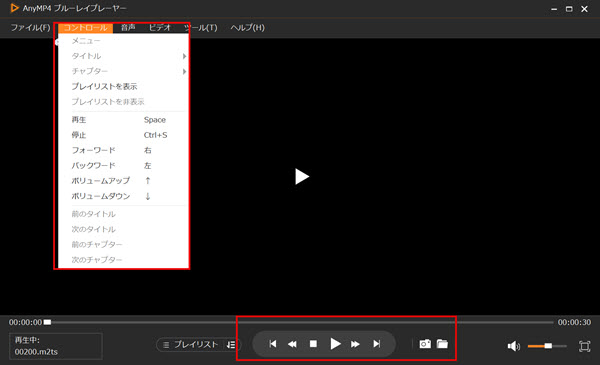Screen dimensions: 600x365
Task: Click 前のタイトル menu entry
Action: tap(123, 214)
